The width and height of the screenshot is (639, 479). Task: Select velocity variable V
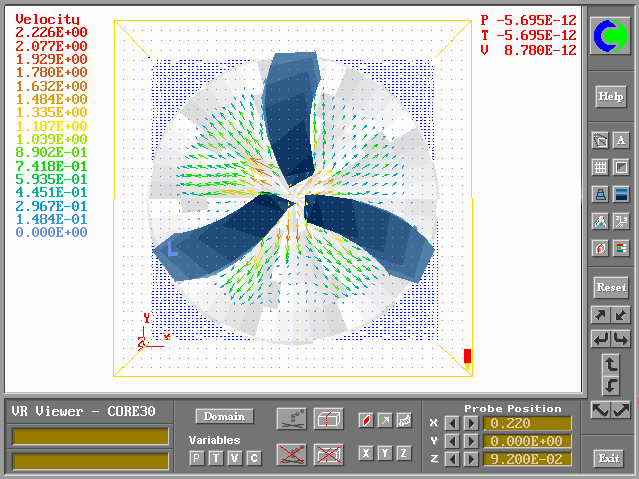click(235, 457)
